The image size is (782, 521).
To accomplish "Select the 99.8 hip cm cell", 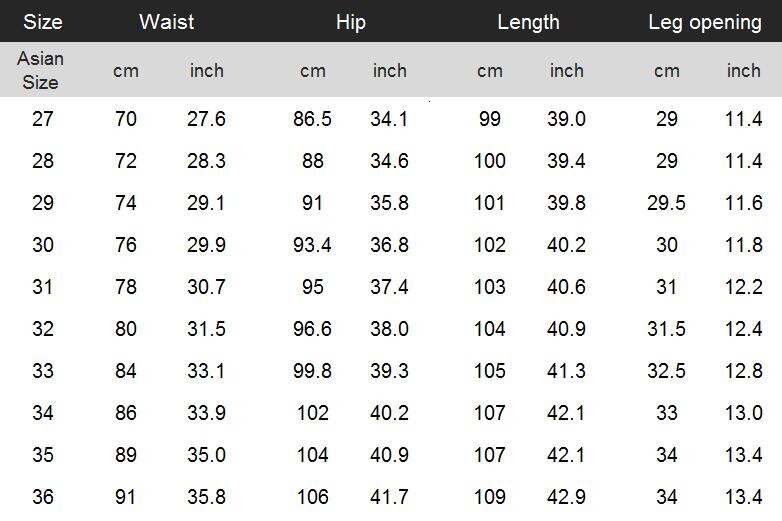I will (312, 371).
